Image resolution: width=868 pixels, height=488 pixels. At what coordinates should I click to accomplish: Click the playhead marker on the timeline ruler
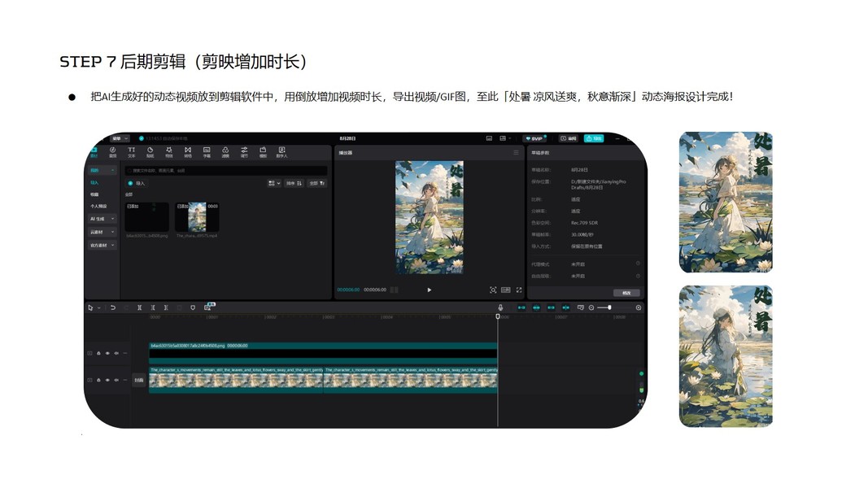point(498,316)
